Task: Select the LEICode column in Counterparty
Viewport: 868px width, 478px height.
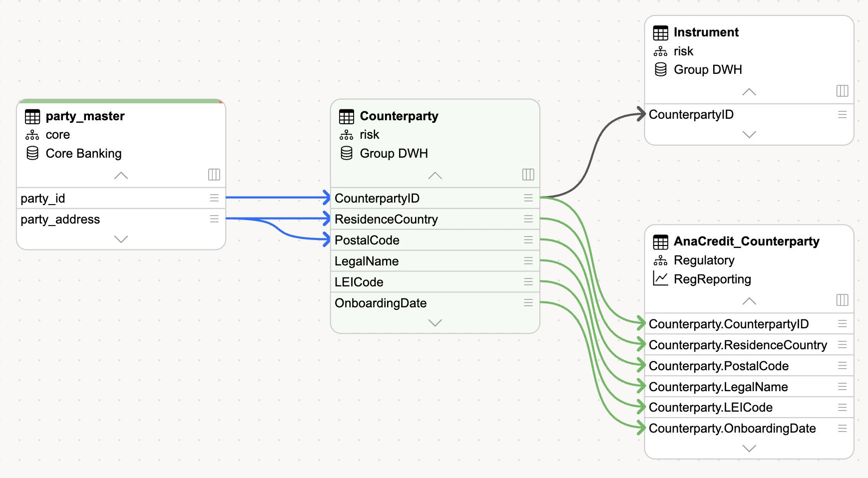Action: click(435, 282)
